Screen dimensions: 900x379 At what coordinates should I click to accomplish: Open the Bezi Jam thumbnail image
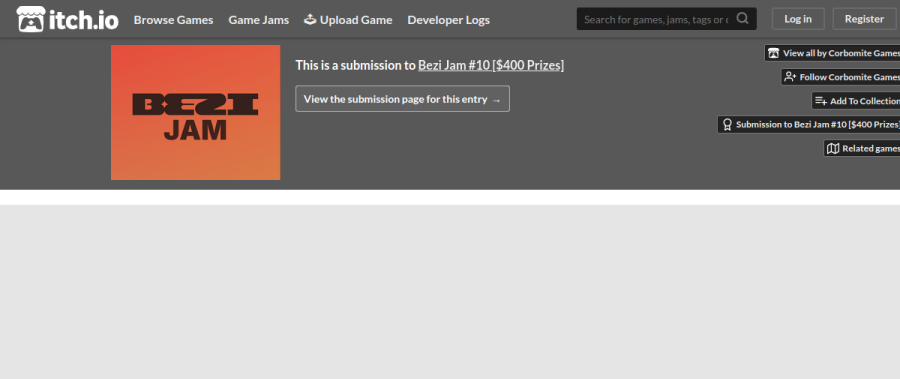tap(196, 113)
